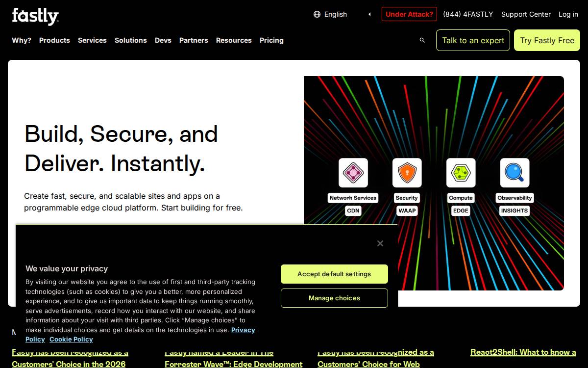The height and width of the screenshot is (368, 588).
Task: Click the Security label under shield icon
Action: coord(407,198)
